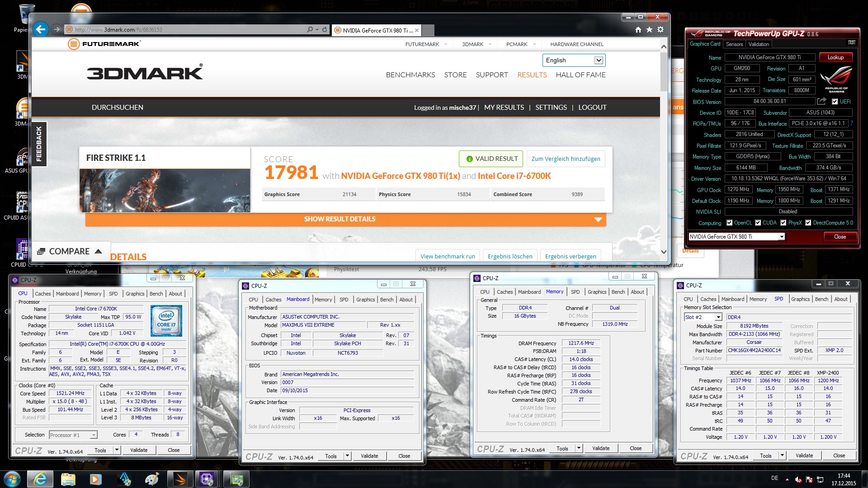Expand the FUTUREMARK top menu arrow
The height and width of the screenshot is (488, 868).
(446, 44)
